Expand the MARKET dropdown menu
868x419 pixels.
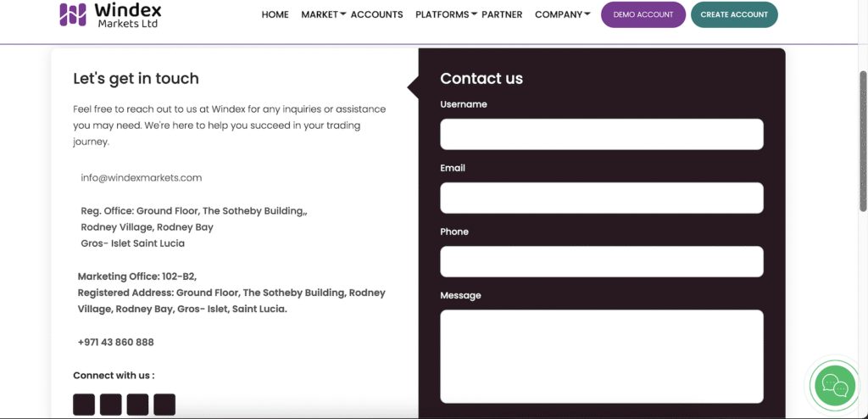323,15
